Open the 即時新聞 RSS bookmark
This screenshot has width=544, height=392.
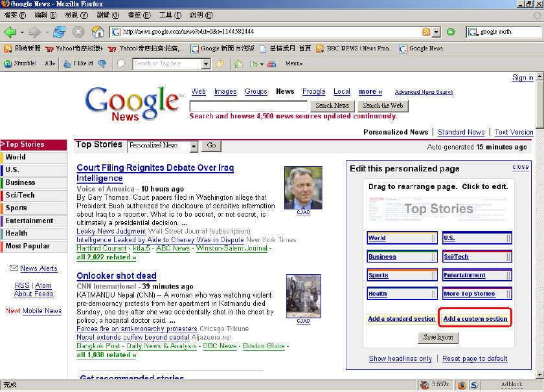click(22, 49)
